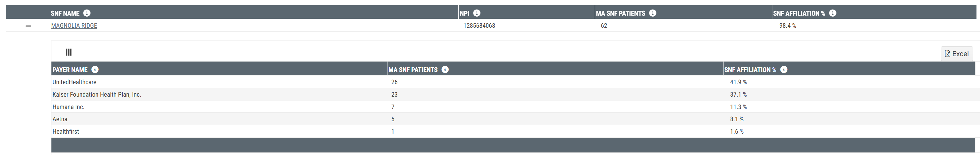Sort payer table by MA SNF PATIENTS
This screenshot has height=155, width=980.
[413, 70]
